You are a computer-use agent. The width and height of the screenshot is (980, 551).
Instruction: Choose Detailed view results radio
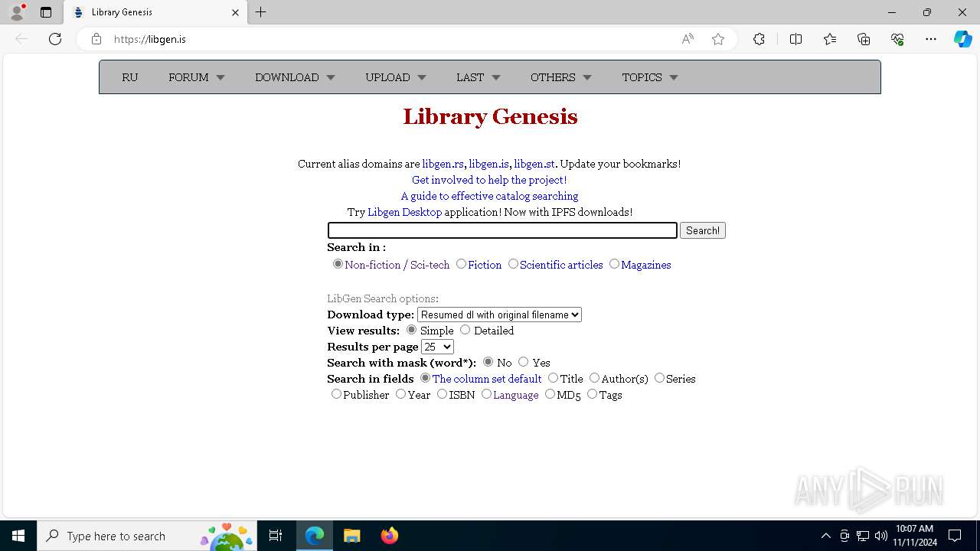465,330
